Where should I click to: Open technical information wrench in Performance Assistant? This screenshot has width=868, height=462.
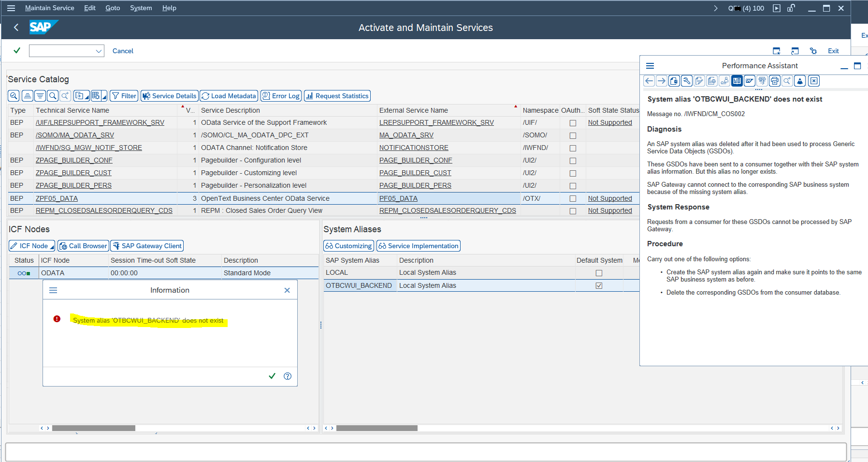click(687, 81)
